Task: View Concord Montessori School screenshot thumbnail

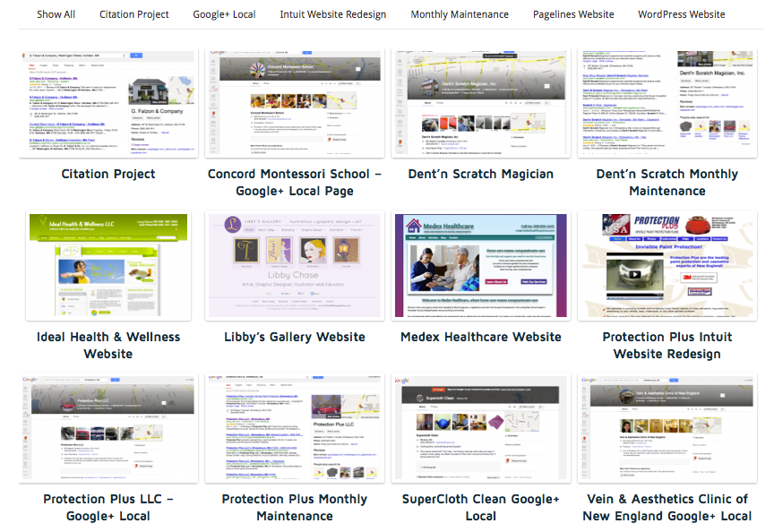Action: click(295, 104)
